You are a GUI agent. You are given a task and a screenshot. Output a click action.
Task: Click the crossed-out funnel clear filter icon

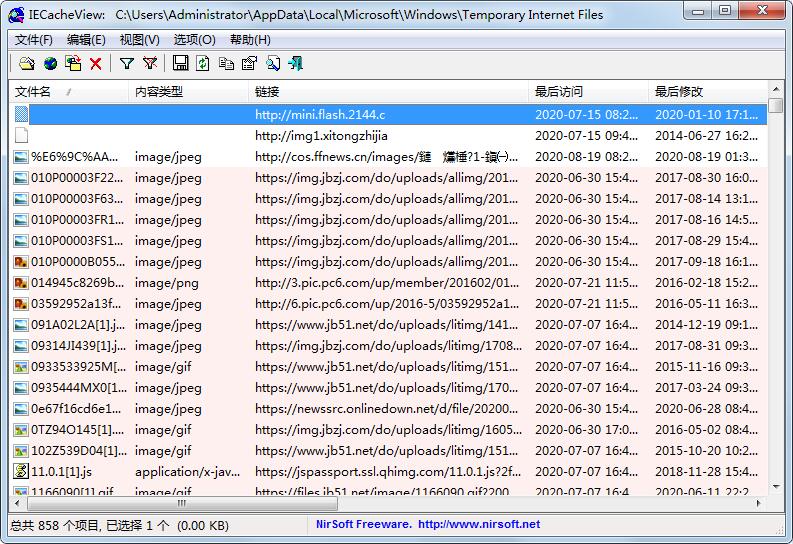[x=150, y=63]
